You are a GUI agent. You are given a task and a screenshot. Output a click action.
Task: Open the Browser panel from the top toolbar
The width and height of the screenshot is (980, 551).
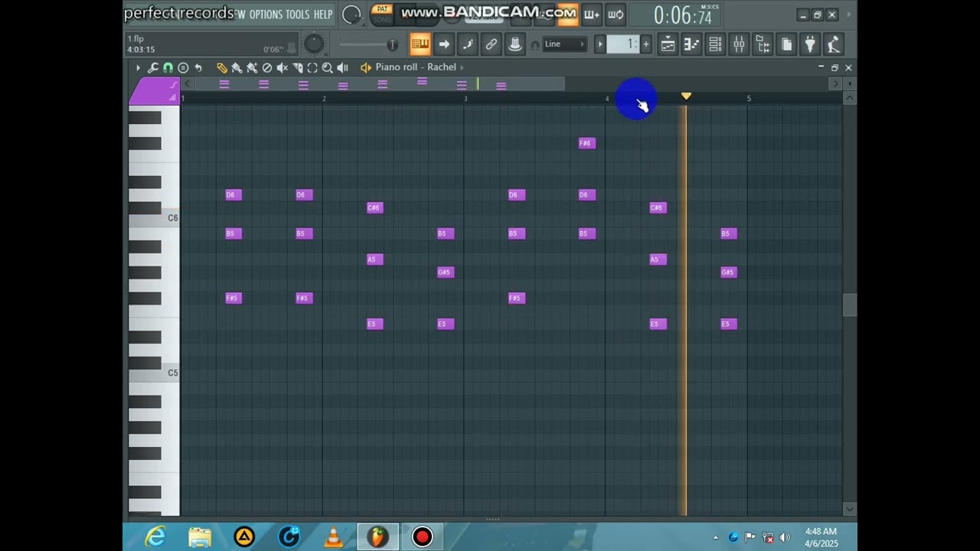[x=763, y=44]
